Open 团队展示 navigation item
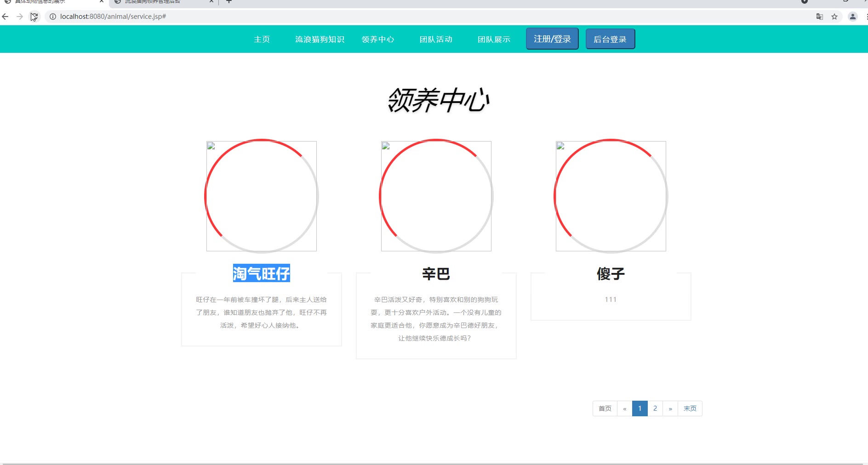 pos(494,40)
